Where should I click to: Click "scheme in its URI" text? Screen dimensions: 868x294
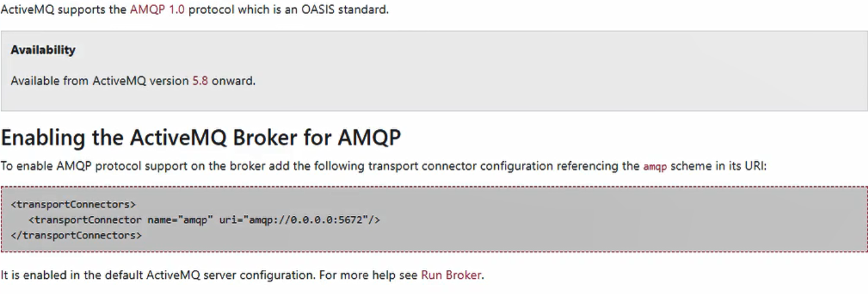coord(716,166)
